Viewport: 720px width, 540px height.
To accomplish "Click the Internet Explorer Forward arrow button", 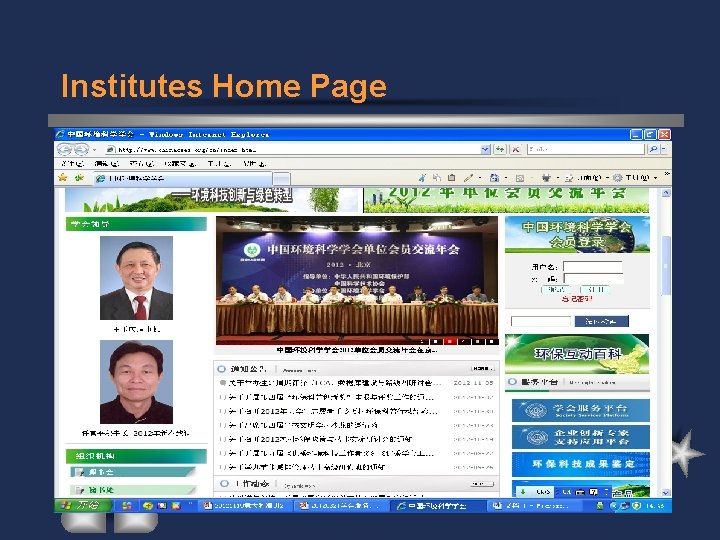I will coord(80,150).
